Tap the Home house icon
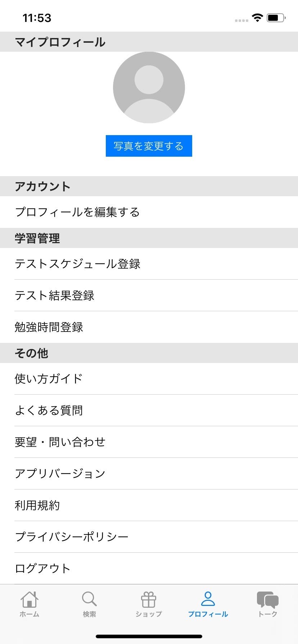Screen dimensions: 298x644 (29, 599)
